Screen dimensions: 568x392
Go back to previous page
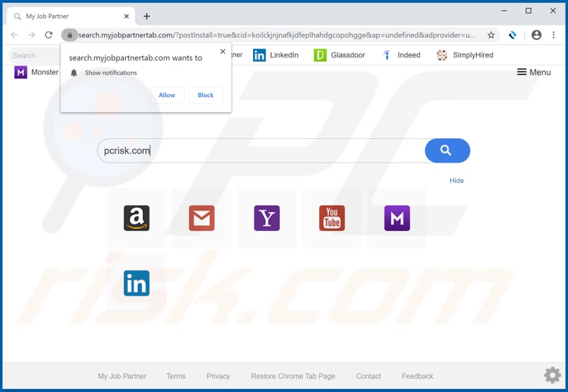click(14, 35)
